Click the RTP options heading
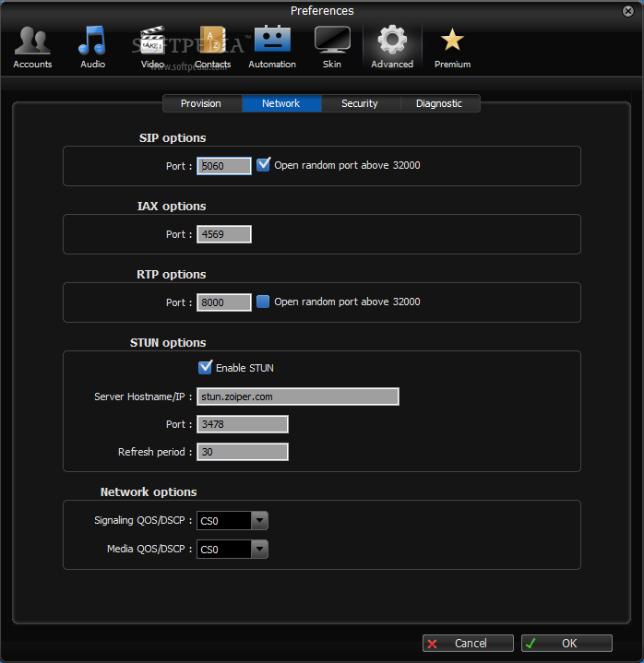This screenshot has height=663, width=644. click(x=172, y=275)
